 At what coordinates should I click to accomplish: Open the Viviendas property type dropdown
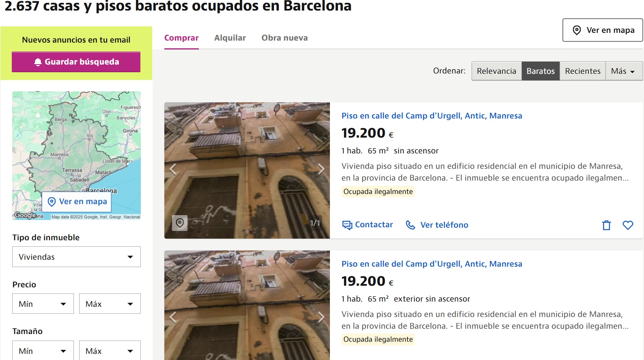click(76, 257)
